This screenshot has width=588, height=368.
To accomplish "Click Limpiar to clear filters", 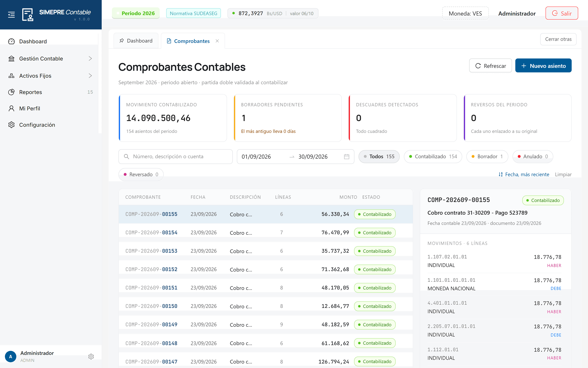I will [563, 175].
